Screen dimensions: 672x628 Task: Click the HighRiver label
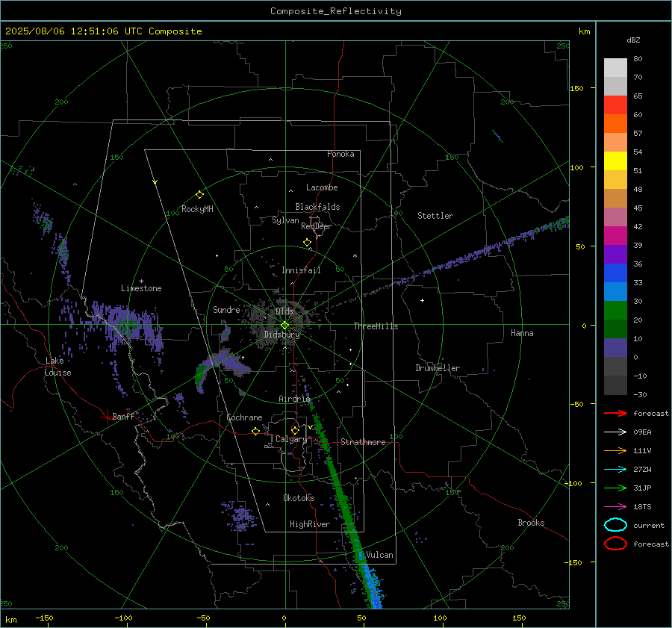coord(310,524)
